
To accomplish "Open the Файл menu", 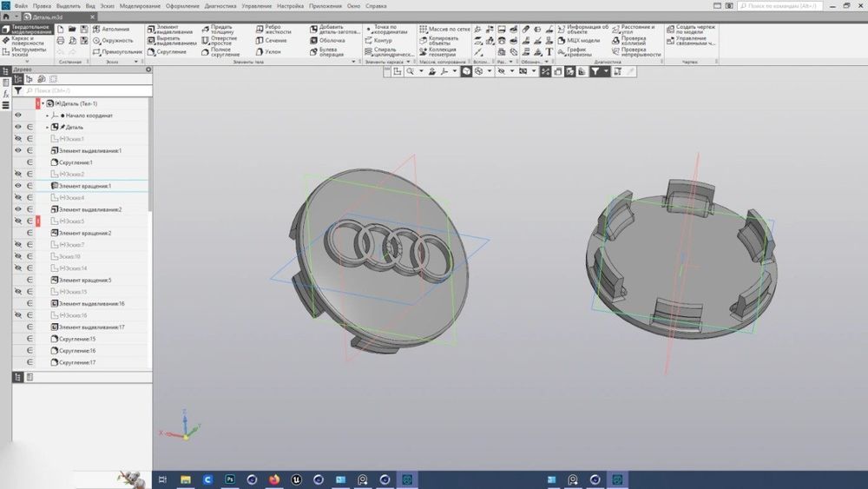I will (21, 6).
